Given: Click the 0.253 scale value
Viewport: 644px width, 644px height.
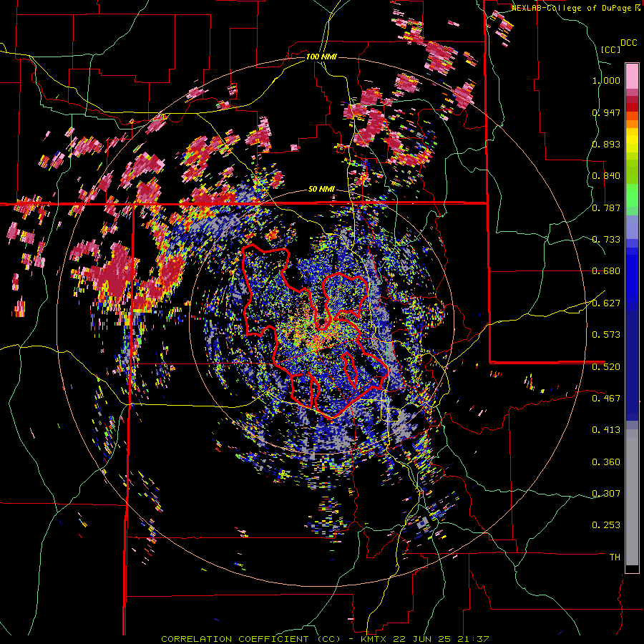Looking at the screenshot, I should 606,525.
